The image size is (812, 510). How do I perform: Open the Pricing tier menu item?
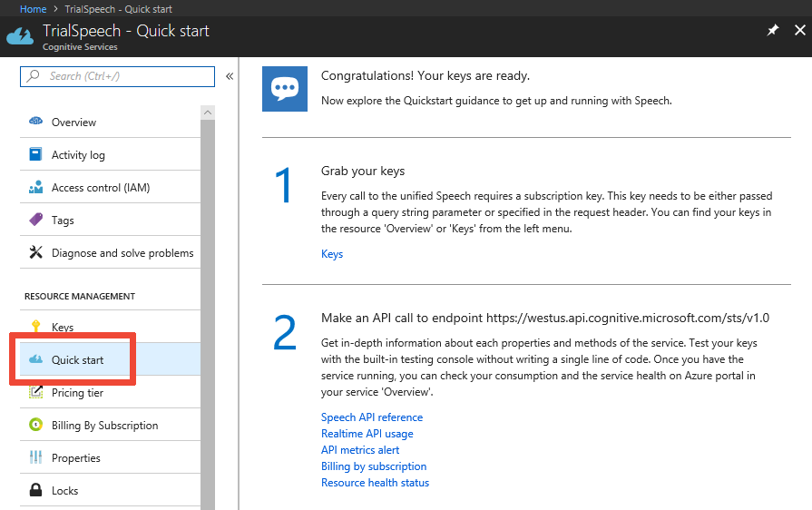click(77, 393)
